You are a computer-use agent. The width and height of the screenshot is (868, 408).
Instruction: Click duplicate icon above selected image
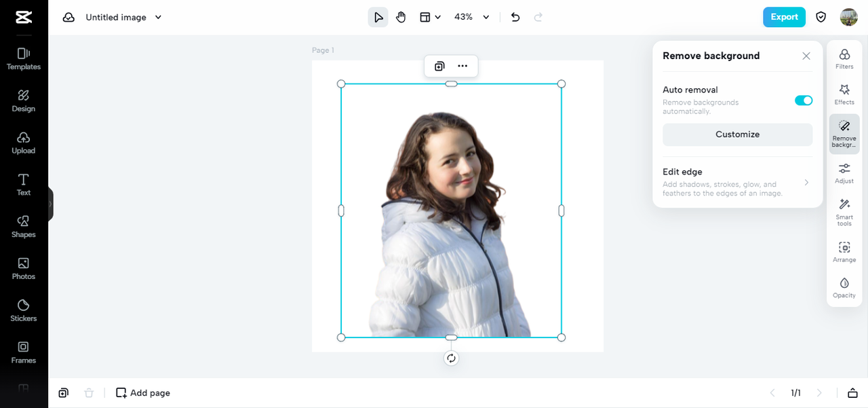point(439,66)
